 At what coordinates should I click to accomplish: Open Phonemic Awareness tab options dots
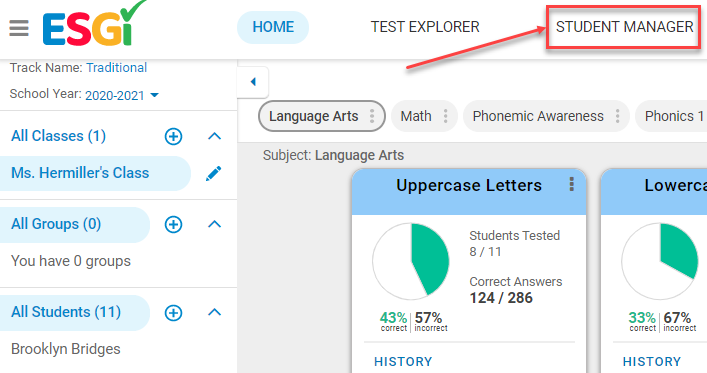tap(618, 116)
